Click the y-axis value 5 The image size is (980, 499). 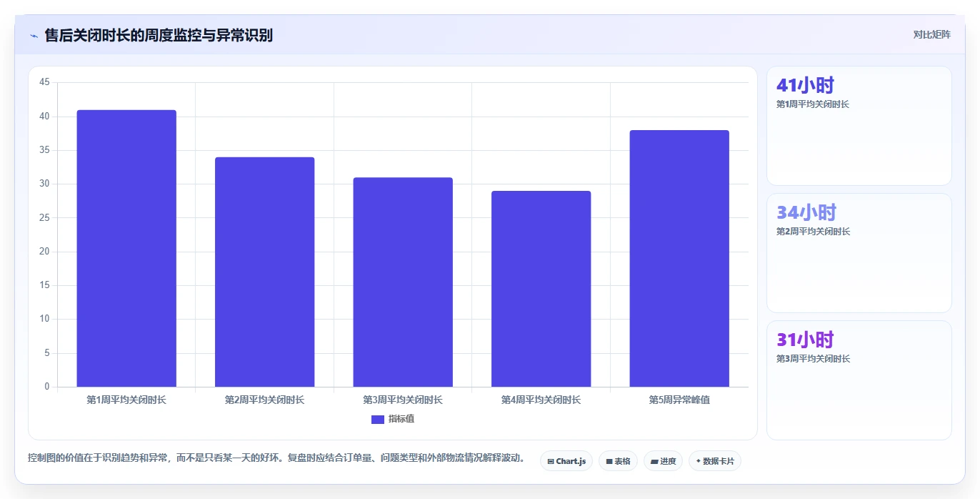[47, 353]
